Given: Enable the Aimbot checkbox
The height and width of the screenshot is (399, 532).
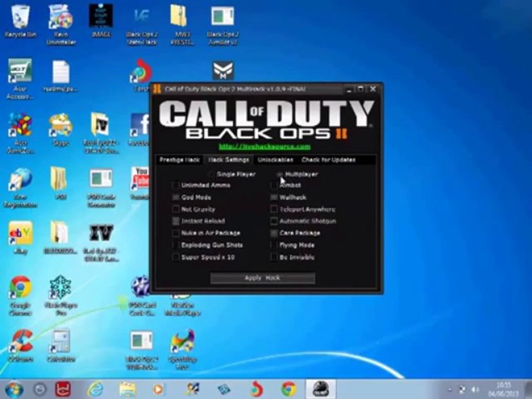Looking at the screenshot, I should click(x=274, y=185).
